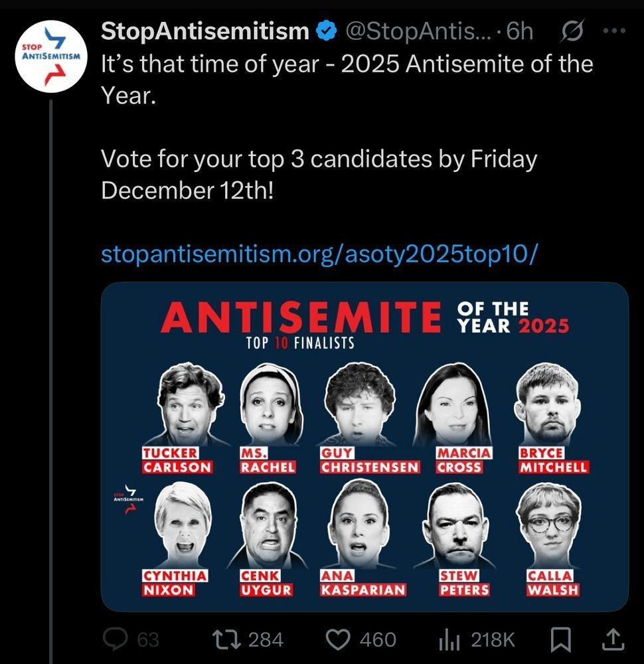Open the StopAntisemitism profile avatar
The height and width of the screenshot is (664, 644).
[50, 57]
